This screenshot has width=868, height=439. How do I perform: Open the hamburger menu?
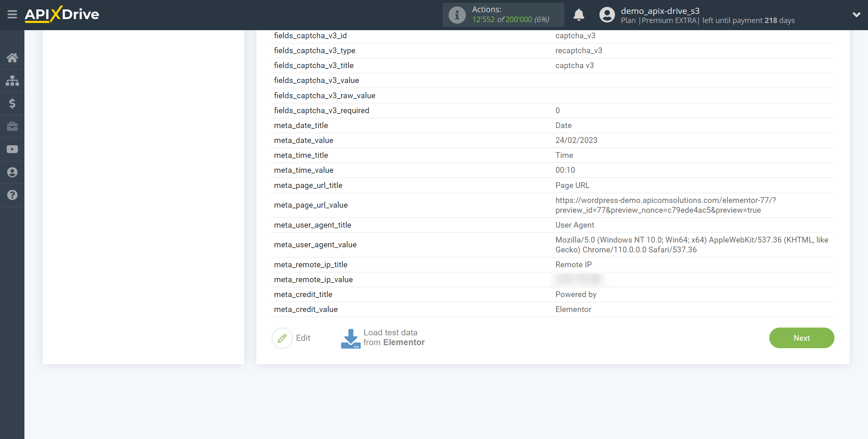coord(12,15)
